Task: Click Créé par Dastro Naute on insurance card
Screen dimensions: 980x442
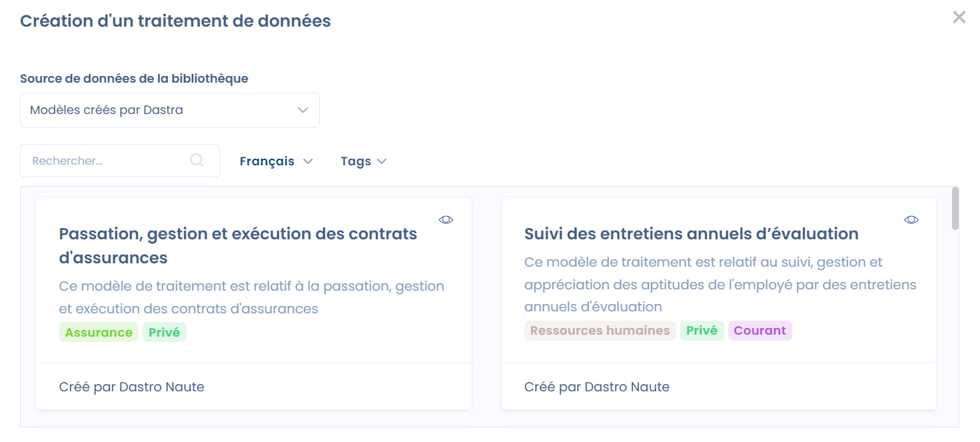Action: [131, 387]
